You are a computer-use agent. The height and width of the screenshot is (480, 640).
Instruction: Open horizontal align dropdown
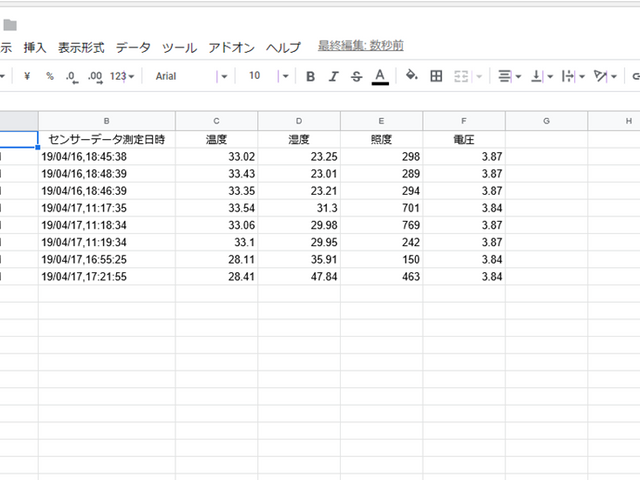coord(509,76)
